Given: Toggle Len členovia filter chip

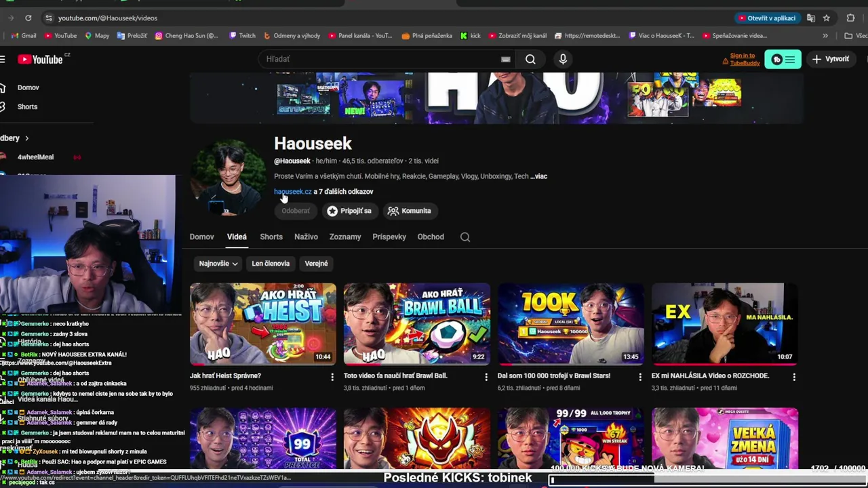Looking at the screenshot, I should coord(271,264).
